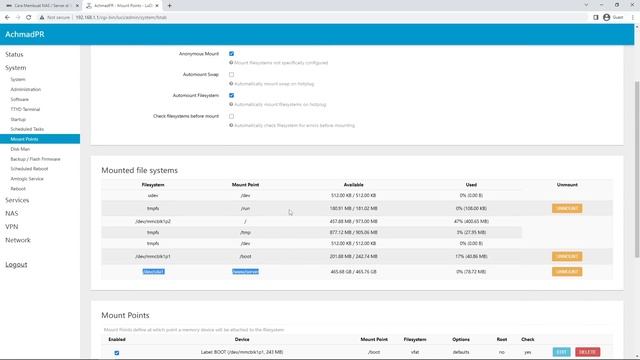Open the Administration page
The image size is (640, 360).
[26, 89]
